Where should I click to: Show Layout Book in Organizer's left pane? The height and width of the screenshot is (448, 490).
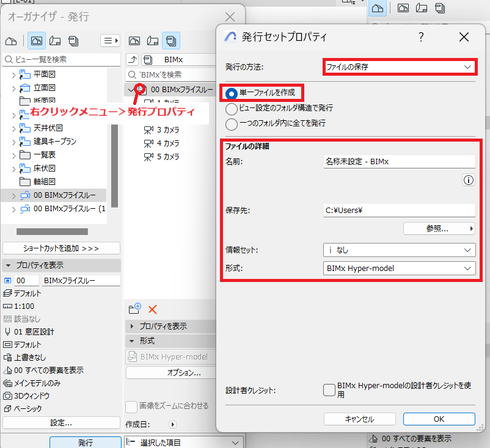point(55,41)
